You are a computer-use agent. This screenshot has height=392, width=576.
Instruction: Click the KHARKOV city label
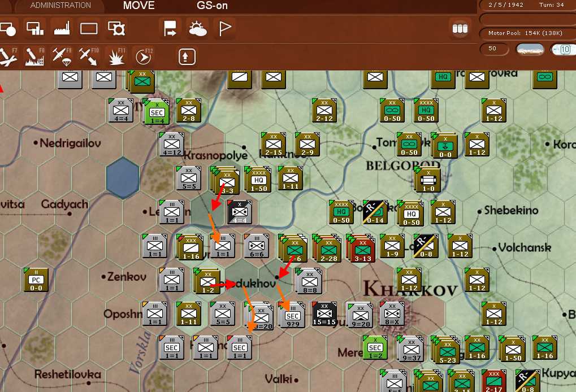pyautogui.click(x=410, y=289)
